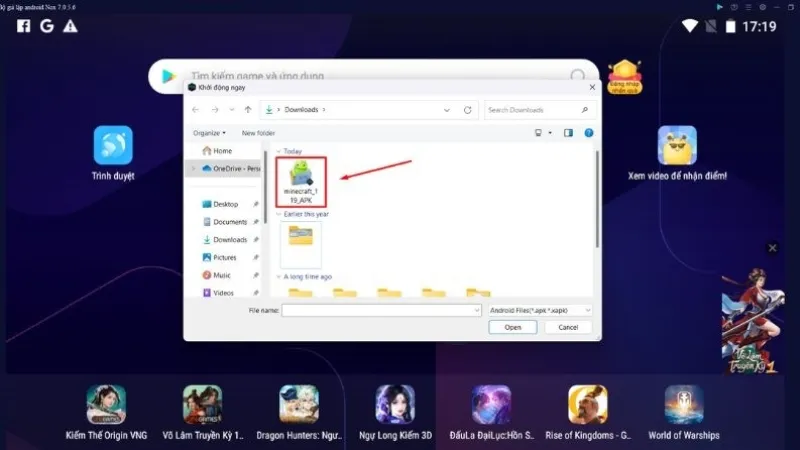Screen dimensions: 800x450
Task: Launch Dragon Hunters game
Action: coord(299,405)
